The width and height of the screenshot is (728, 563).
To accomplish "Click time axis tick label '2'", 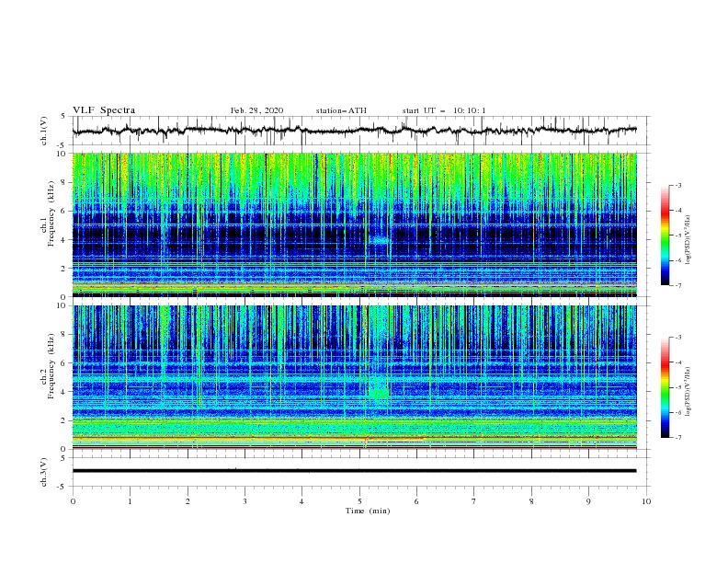I will [x=188, y=501].
